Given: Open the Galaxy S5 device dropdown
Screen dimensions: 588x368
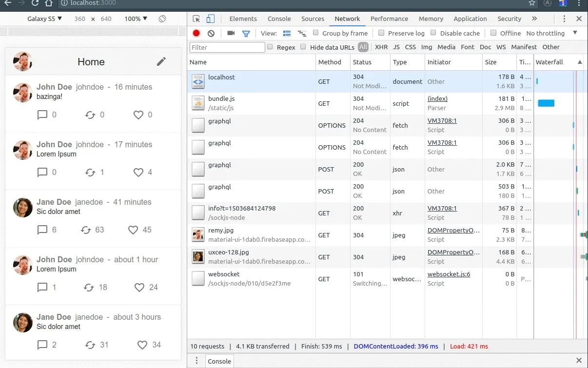Looking at the screenshot, I should [44, 19].
